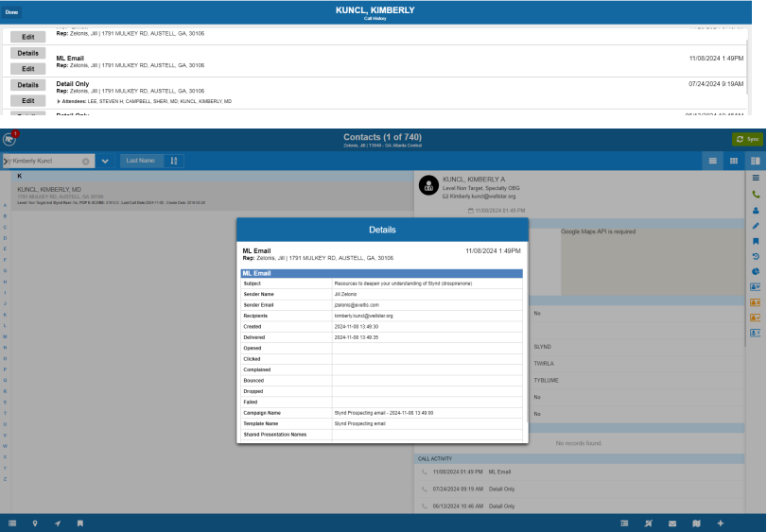Image resolution: width=767 pixels, height=532 pixels.
Task: Click the Template Name value Slynd Prospecting email
Action: point(360,423)
